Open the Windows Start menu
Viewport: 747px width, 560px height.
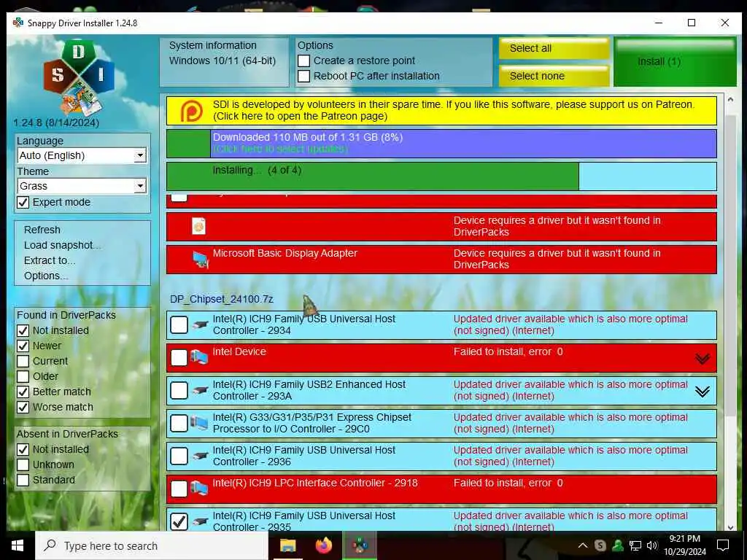click(x=18, y=545)
